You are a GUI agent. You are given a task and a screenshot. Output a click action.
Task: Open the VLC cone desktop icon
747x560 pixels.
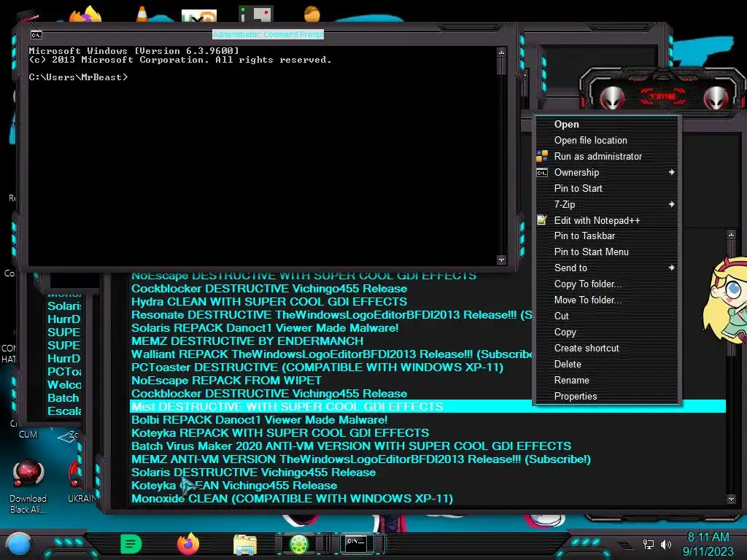click(x=142, y=13)
